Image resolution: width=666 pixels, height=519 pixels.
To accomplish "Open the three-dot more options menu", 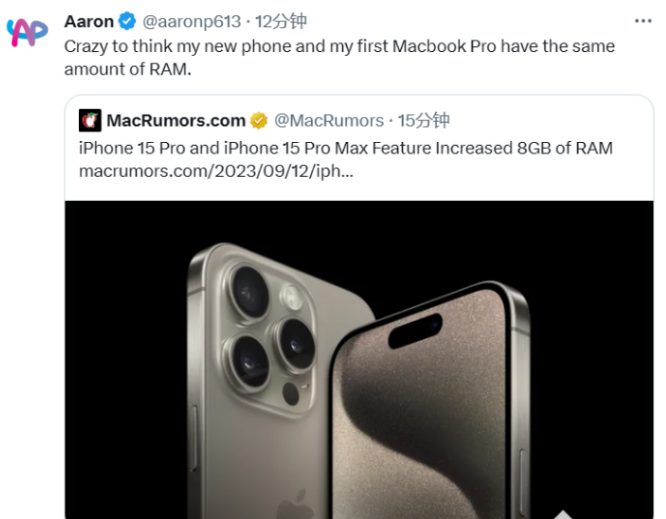I will point(643,21).
